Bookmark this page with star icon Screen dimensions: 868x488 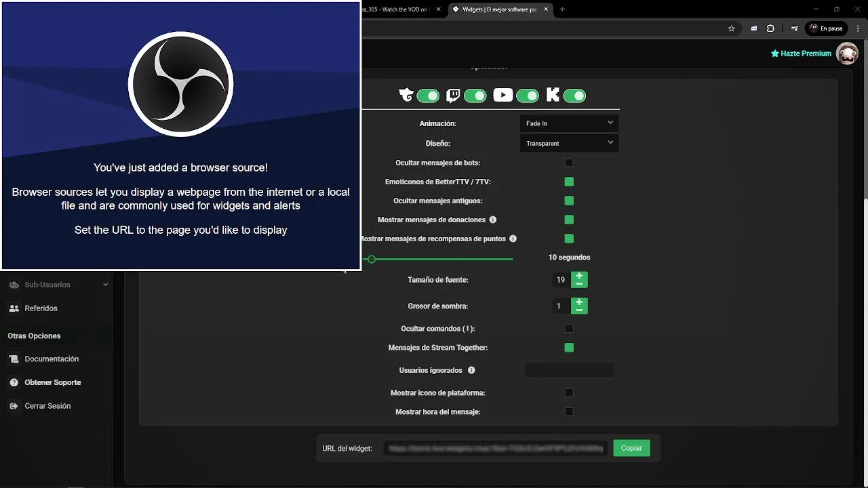(731, 28)
